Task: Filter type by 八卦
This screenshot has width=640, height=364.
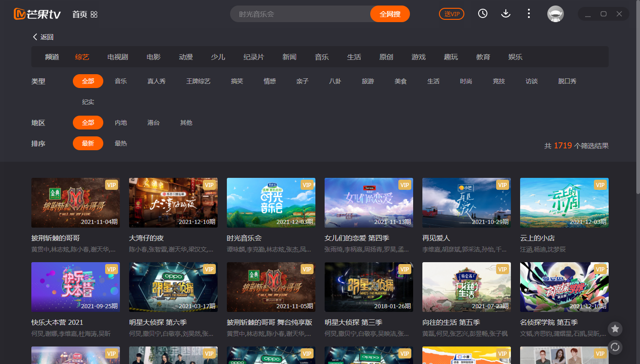Action: pos(335,81)
